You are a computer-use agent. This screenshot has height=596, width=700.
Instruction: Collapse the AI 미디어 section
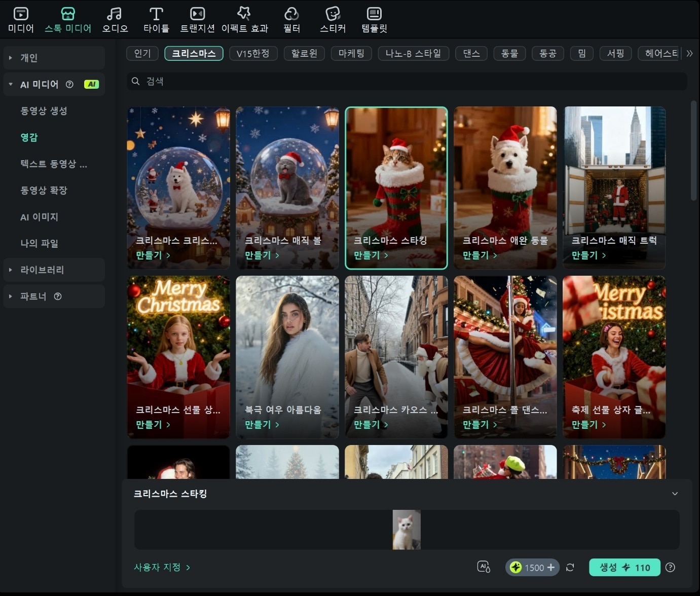11,85
